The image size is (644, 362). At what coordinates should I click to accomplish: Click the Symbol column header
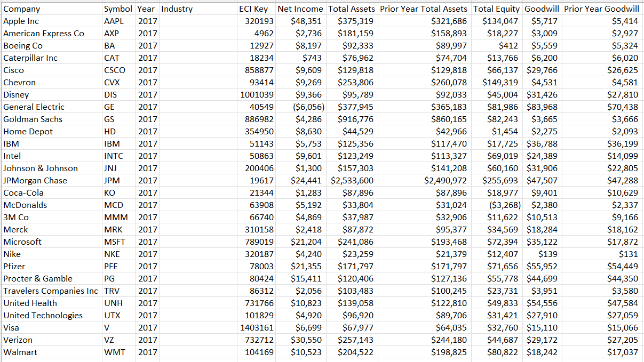117,9
